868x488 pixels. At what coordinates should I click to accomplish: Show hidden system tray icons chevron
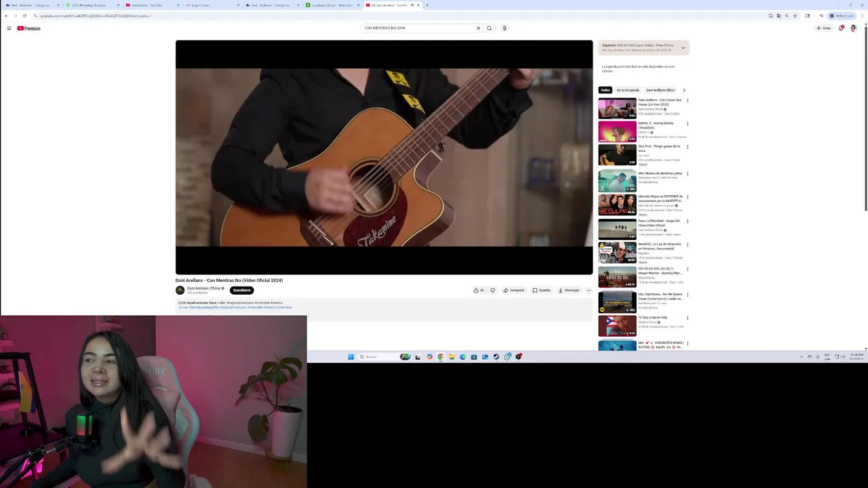(x=801, y=357)
